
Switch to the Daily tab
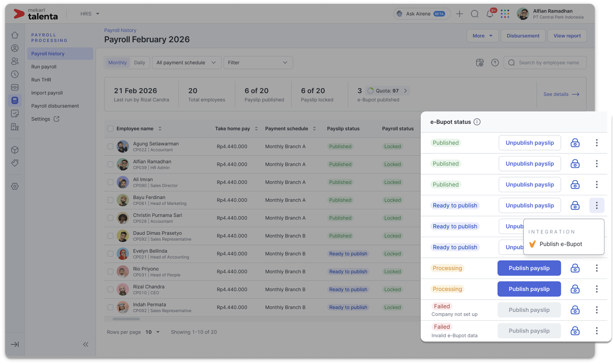point(140,63)
